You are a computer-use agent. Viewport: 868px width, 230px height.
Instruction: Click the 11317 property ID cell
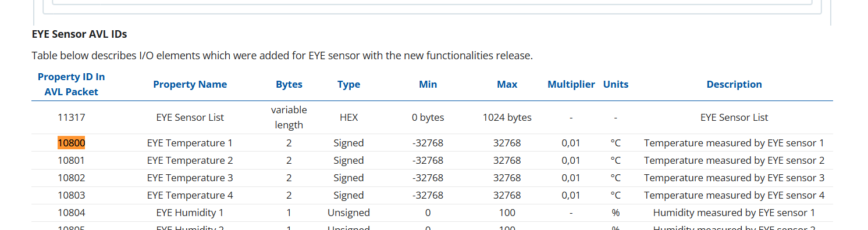[x=71, y=117]
